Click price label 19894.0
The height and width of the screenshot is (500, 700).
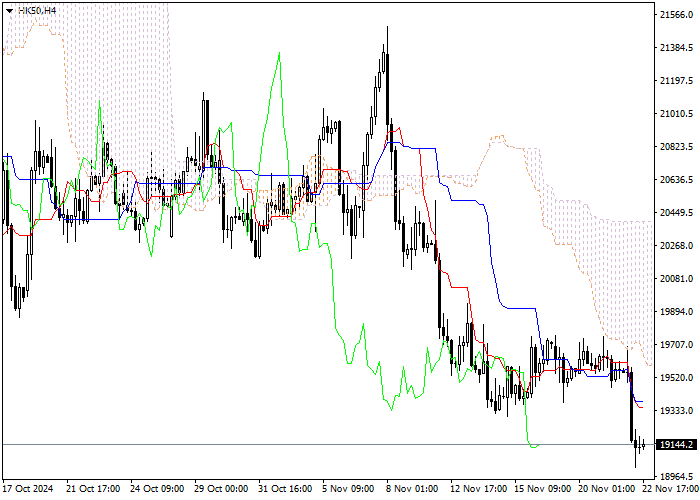coord(676,312)
